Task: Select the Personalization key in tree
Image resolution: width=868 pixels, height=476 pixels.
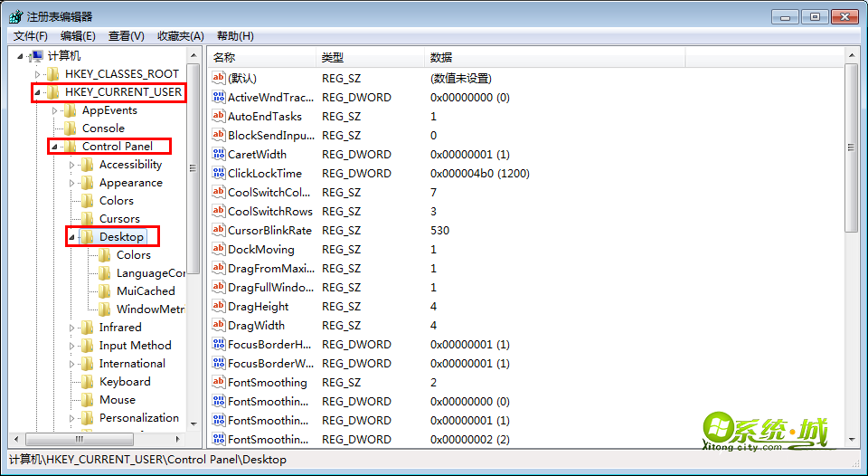Action: [x=138, y=418]
